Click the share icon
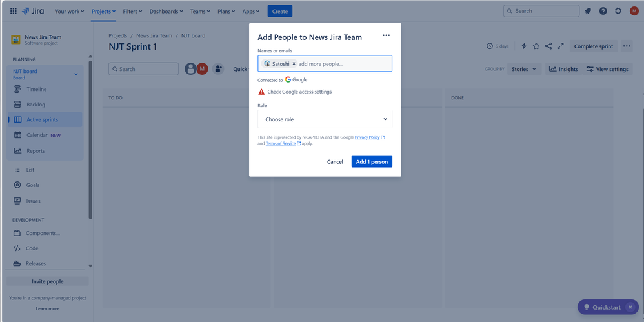Screen dimensions: 644x322 coord(548,46)
